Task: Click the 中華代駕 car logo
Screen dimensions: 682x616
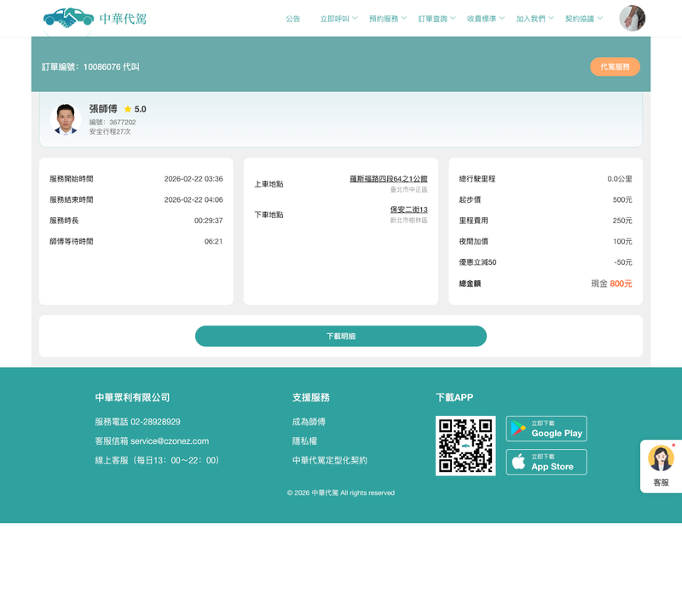Action: click(68, 18)
